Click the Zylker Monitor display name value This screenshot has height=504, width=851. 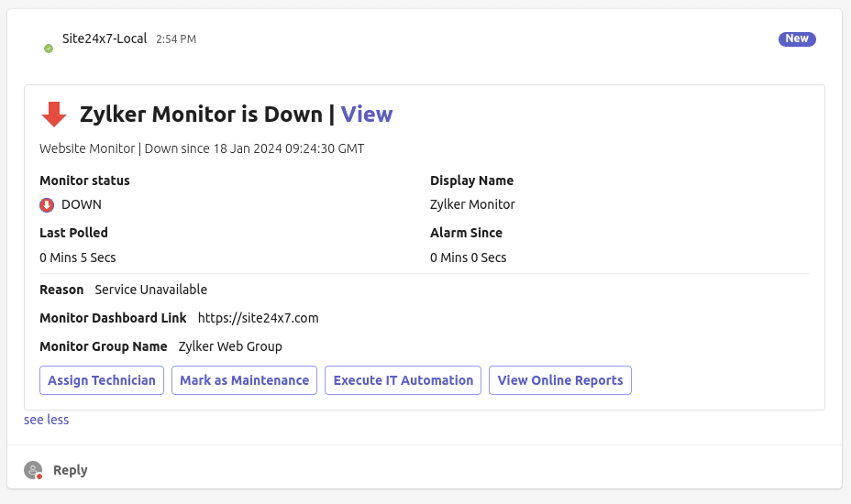[472, 204]
